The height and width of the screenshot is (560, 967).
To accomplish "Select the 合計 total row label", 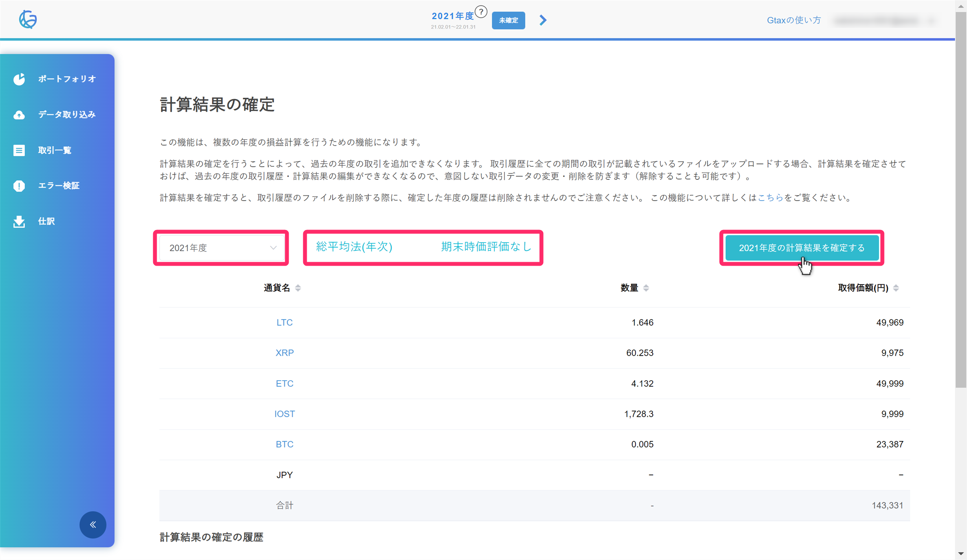I will point(284,505).
